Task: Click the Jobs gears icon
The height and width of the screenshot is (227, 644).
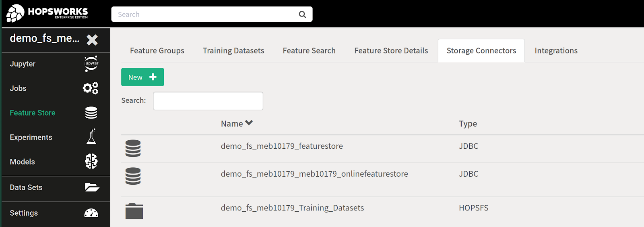Action: click(91, 88)
